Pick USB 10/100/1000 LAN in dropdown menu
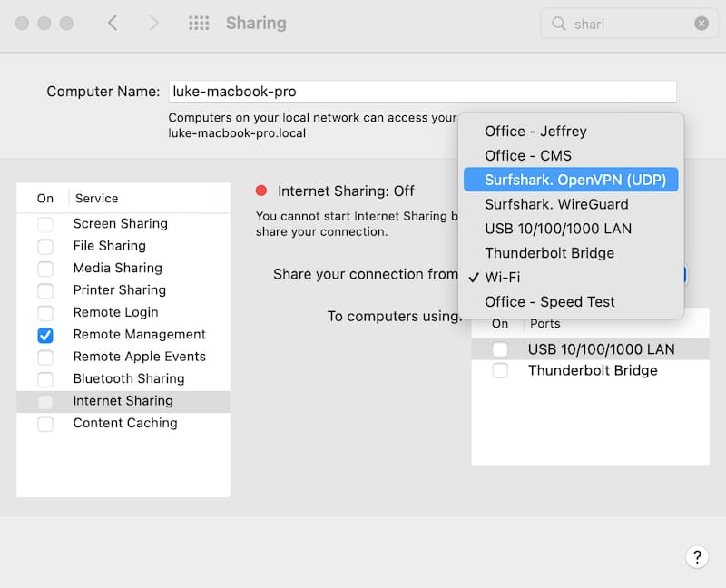Viewport: 726px width, 588px height. click(571, 229)
